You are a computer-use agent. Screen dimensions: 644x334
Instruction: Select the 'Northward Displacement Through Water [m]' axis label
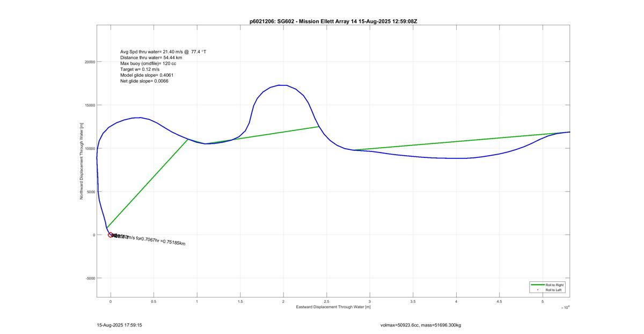click(x=82, y=161)
